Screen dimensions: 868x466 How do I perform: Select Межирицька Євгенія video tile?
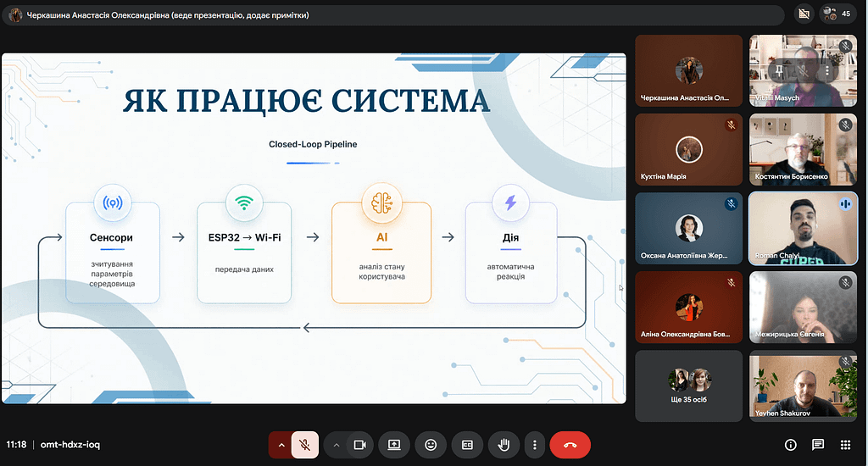pos(804,308)
